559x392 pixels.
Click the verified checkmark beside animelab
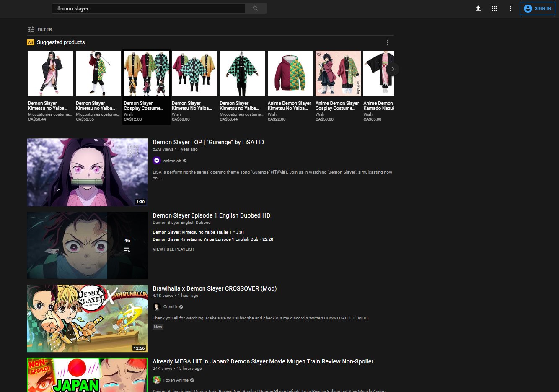click(x=185, y=161)
